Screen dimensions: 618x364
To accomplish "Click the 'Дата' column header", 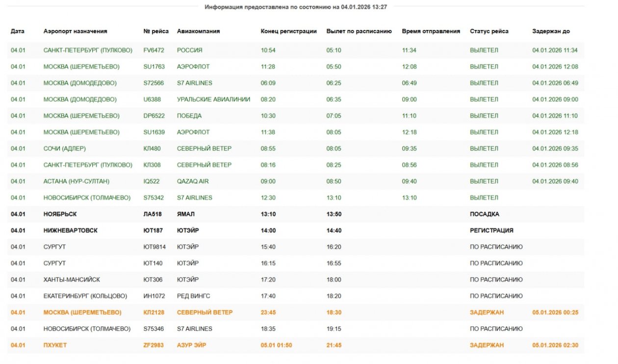I will coord(17,31).
